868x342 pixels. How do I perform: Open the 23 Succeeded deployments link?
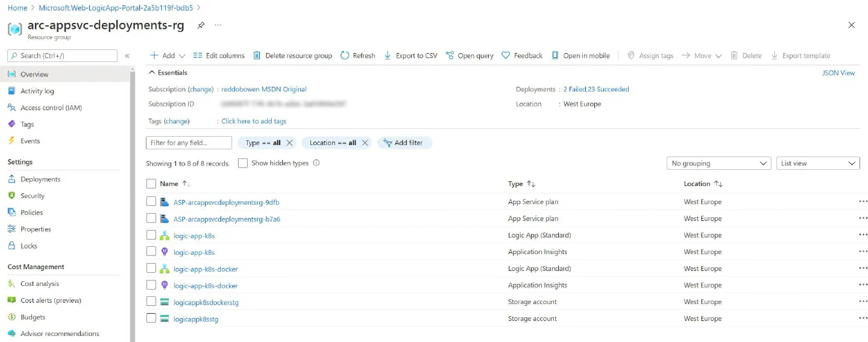pyautogui.click(x=608, y=89)
